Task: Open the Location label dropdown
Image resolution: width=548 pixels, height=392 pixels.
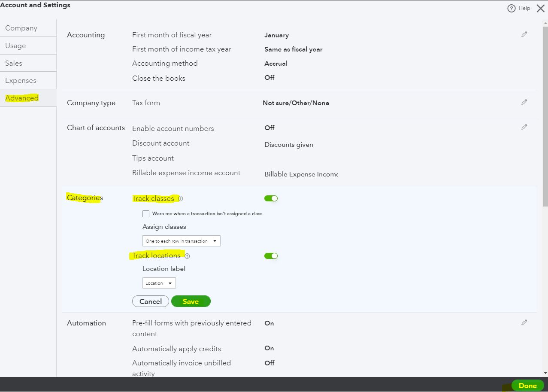Action: coord(159,283)
